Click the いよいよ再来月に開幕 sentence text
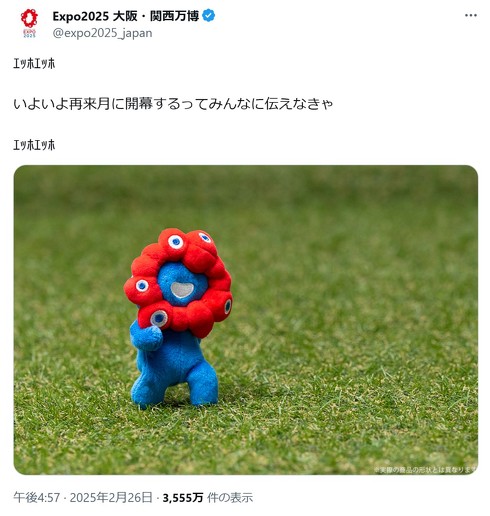 (x=173, y=104)
